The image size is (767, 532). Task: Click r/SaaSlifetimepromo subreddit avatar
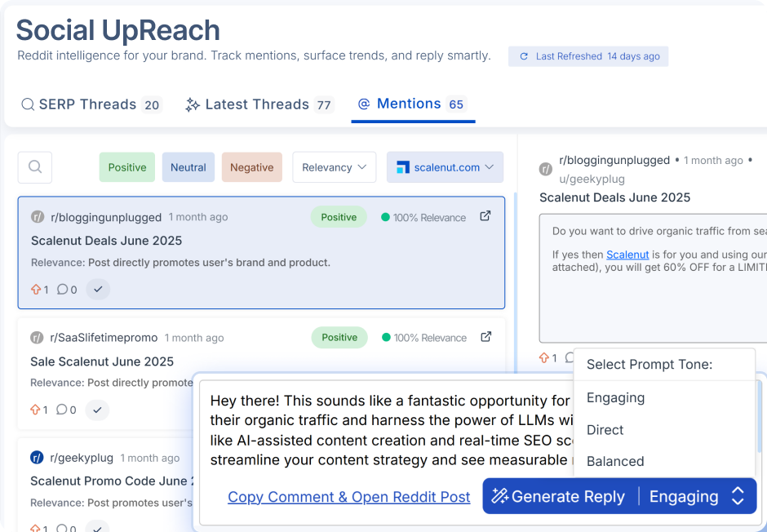pyautogui.click(x=37, y=337)
